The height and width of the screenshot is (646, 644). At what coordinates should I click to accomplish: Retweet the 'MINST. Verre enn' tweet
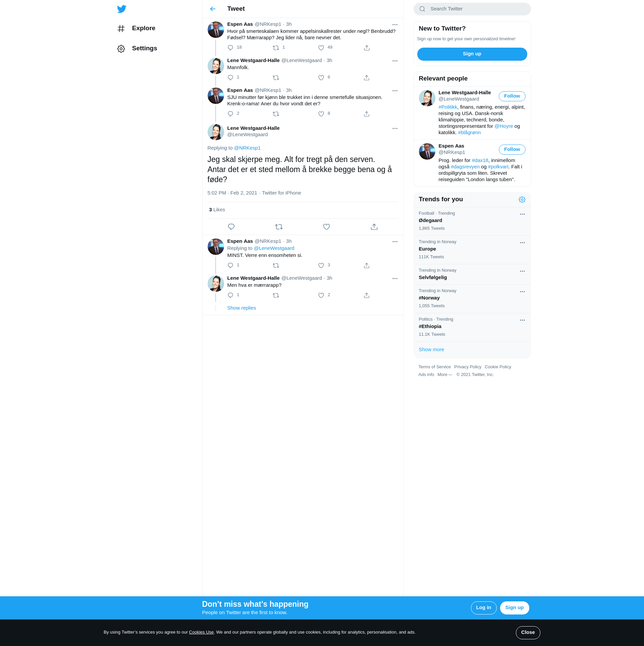tap(276, 265)
